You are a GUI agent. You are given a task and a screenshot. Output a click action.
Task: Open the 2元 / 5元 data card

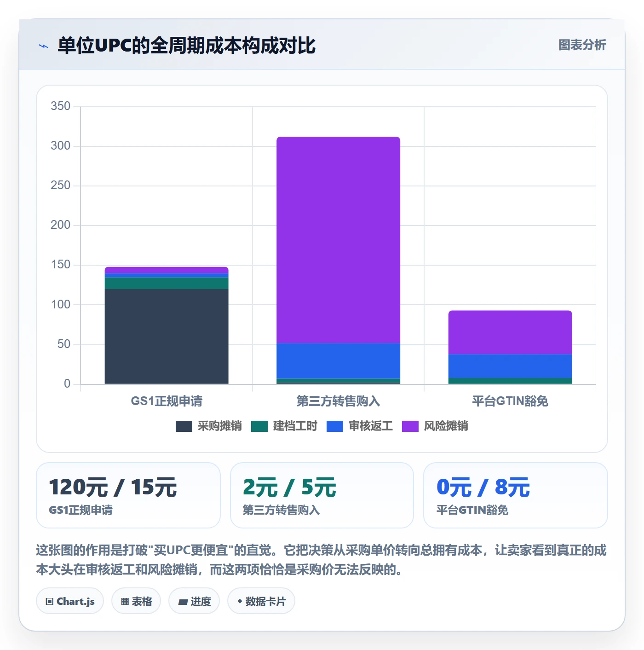pos(322,495)
